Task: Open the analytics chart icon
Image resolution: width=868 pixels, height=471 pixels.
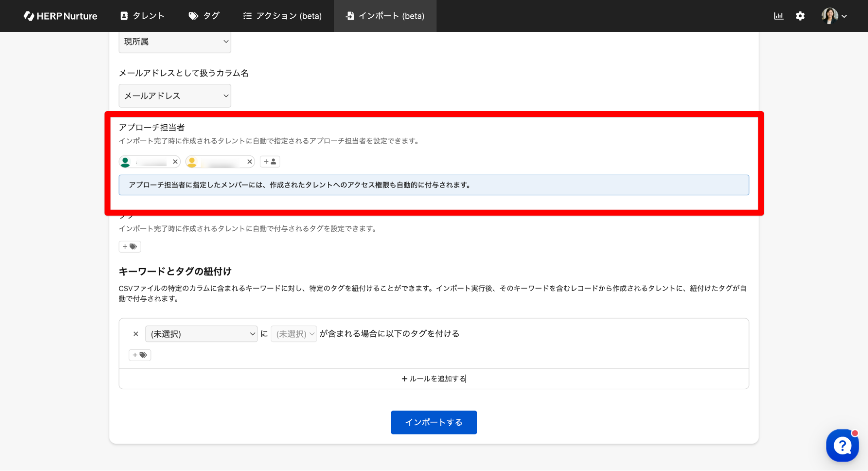Action: (x=778, y=16)
